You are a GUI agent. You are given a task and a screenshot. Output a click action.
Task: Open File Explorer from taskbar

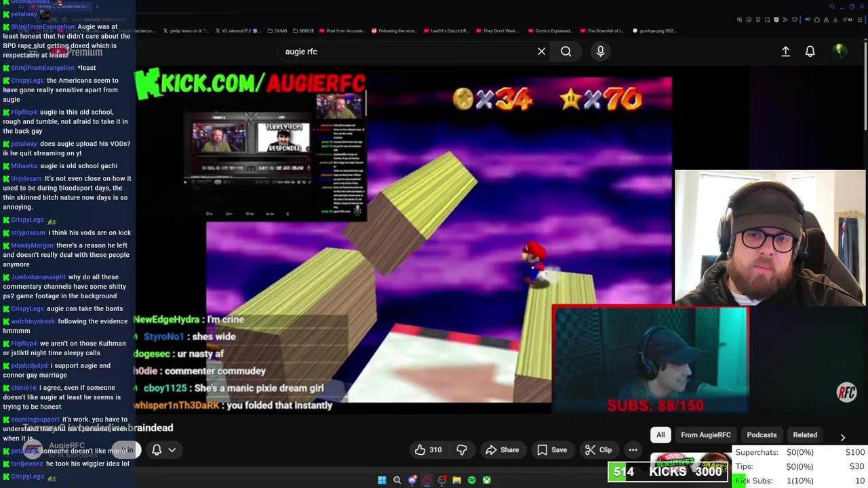point(456,480)
